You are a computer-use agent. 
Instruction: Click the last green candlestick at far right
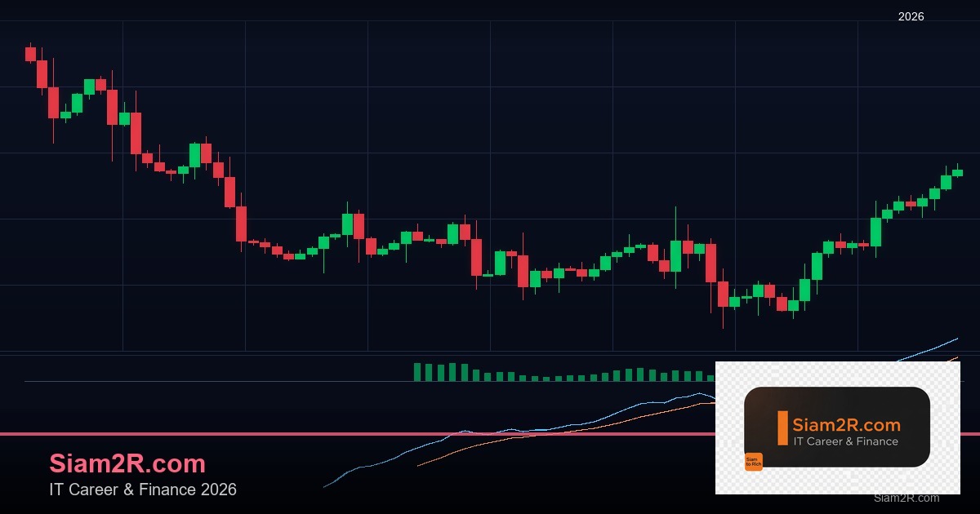957,172
